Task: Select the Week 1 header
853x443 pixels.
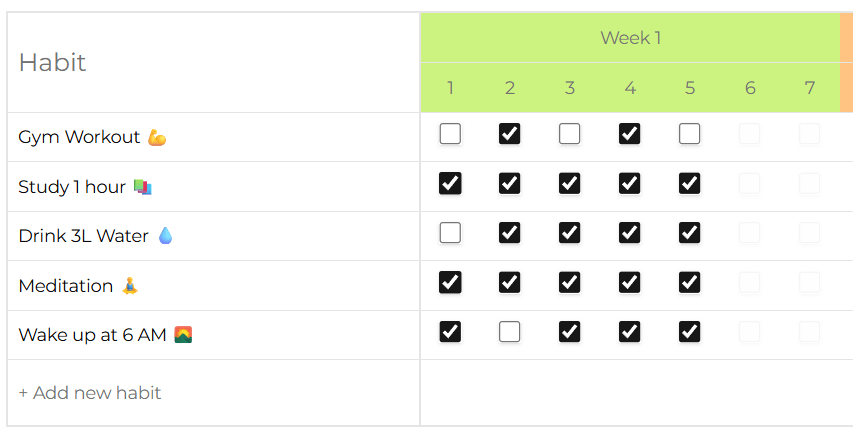Action: [x=630, y=38]
